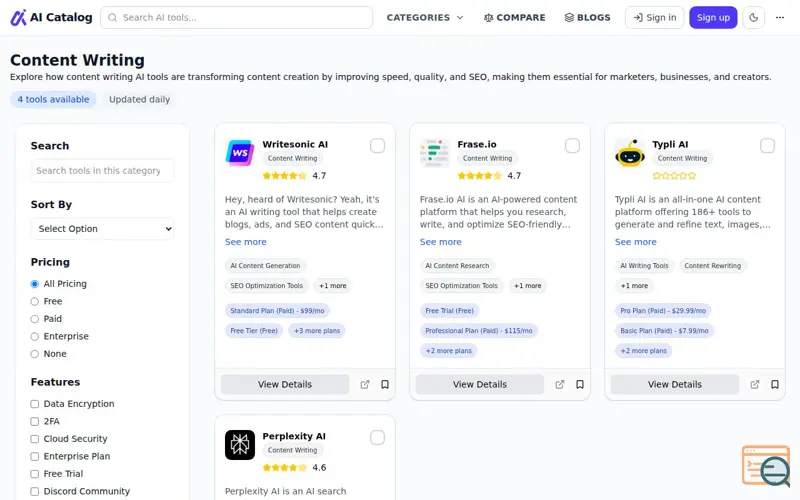The height and width of the screenshot is (500, 800).
Task: Expand Typli AI +2 more plans
Action: (x=643, y=351)
